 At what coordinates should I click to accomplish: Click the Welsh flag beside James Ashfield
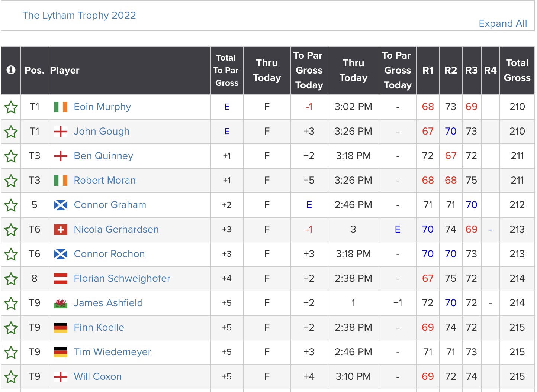tap(61, 303)
